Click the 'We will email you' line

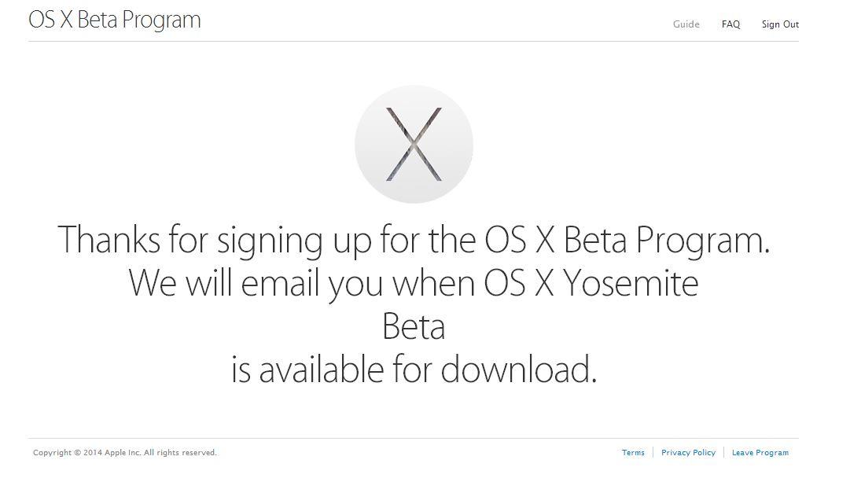point(414,283)
